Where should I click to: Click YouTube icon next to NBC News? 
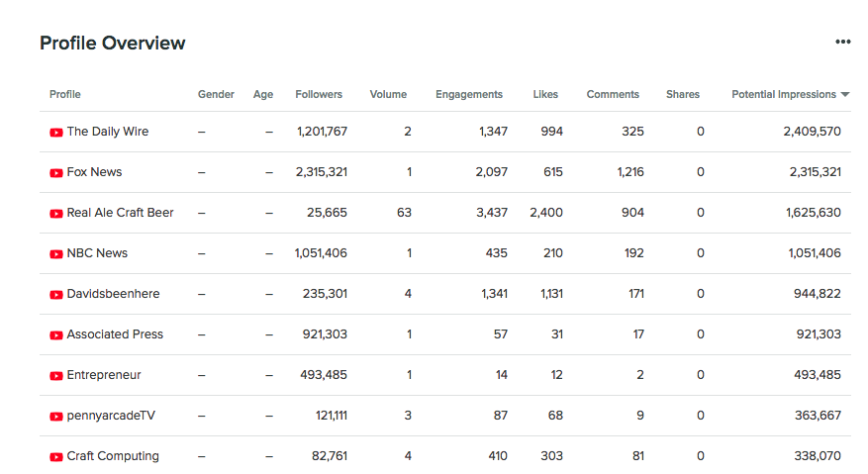pyautogui.click(x=56, y=254)
